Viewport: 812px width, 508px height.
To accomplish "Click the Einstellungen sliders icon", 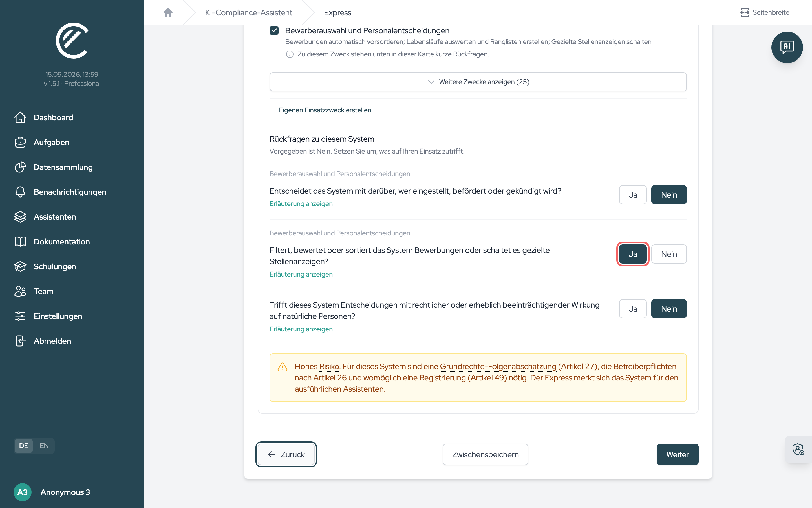I will click(20, 316).
